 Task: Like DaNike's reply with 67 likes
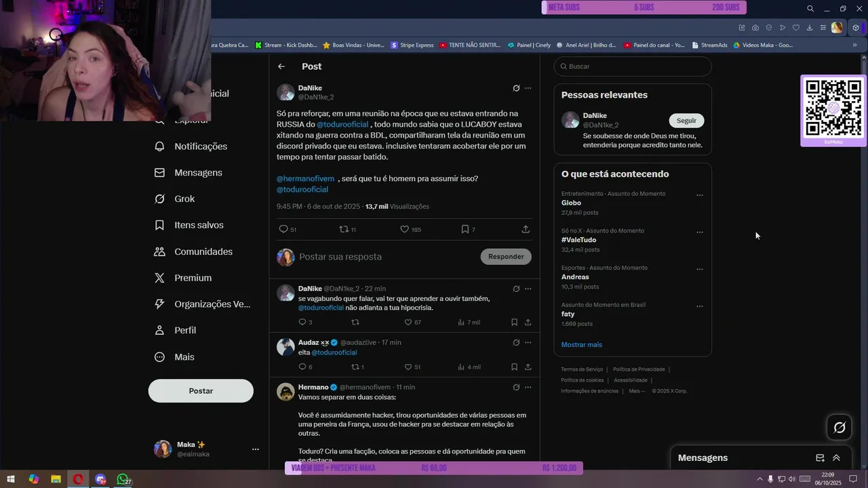click(x=412, y=322)
